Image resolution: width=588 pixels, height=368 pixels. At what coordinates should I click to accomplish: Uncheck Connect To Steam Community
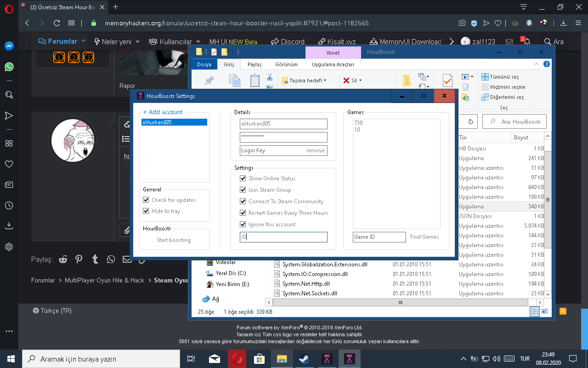243,201
